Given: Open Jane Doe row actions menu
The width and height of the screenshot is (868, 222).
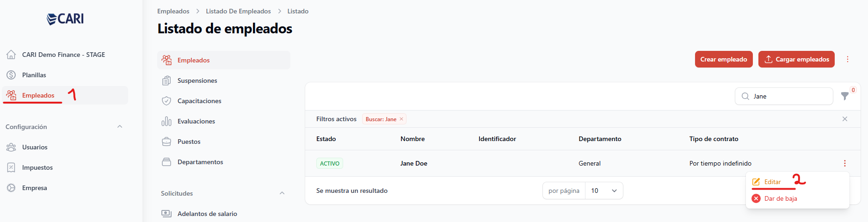Looking at the screenshot, I should click(845, 163).
